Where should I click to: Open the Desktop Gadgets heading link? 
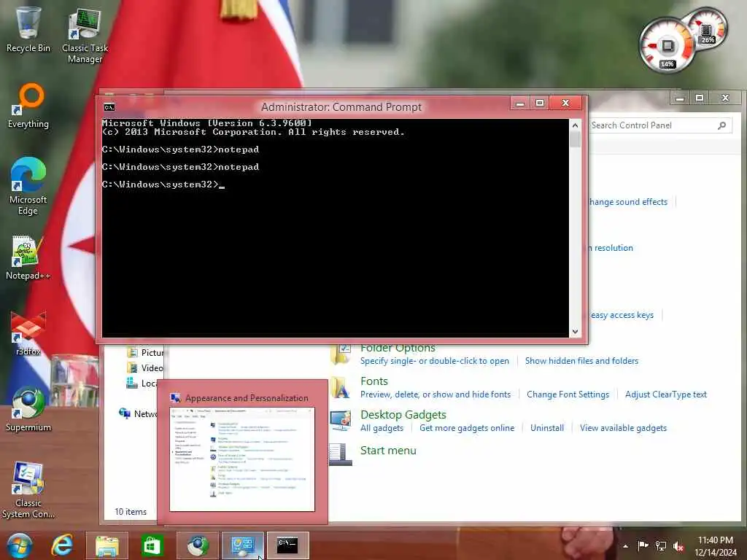(403, 415)
